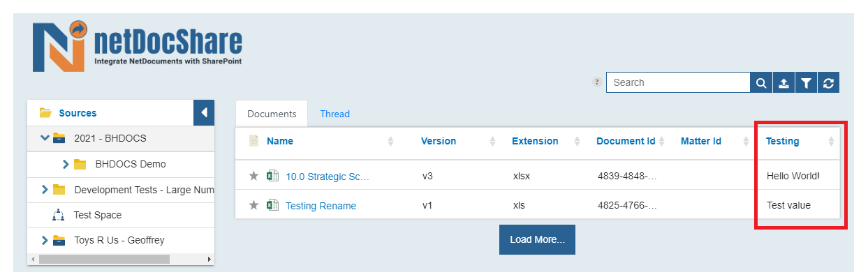Click inside the Search input field
This screenshot has width=868, height=277.
pos(678,82)
